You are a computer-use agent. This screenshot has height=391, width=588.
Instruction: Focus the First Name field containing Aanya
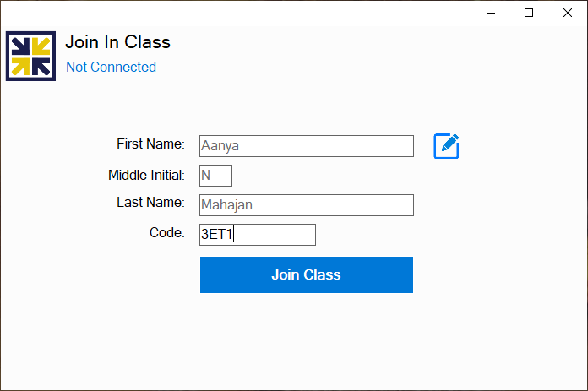[x=306, y=146]
